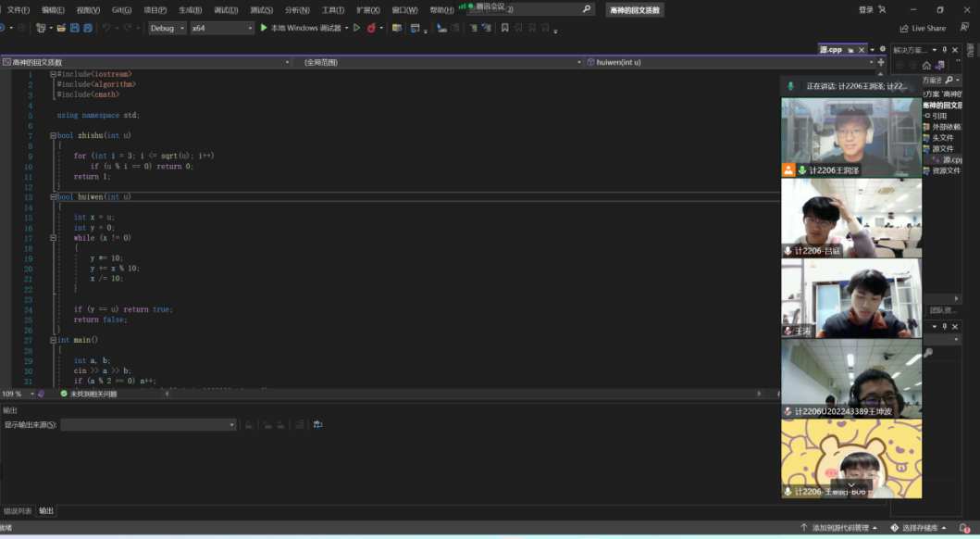Image resolution: width=980 pixels, height=539 pixels.
Task: Open the 109 % zoom level selector
Action: (18, 394)
